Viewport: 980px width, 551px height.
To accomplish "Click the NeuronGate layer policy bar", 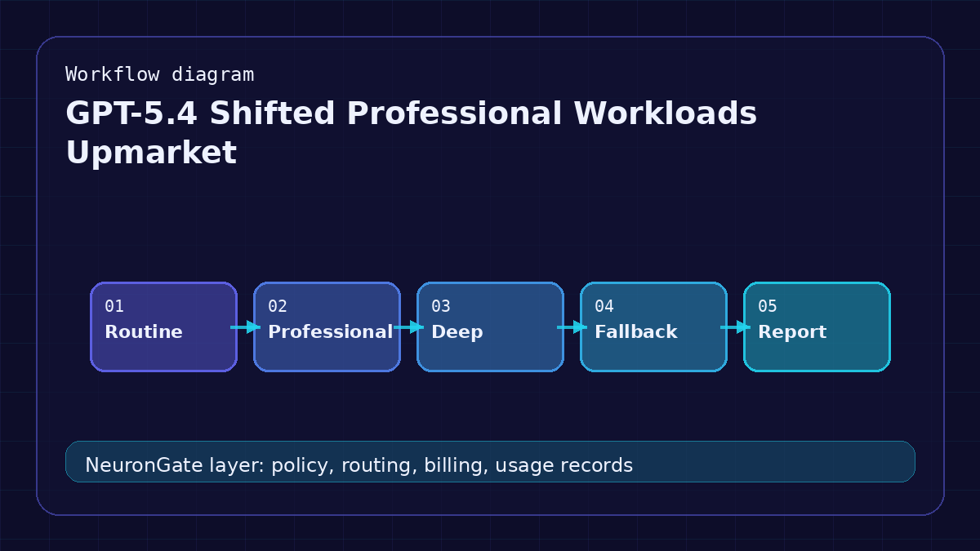I will (490, 462).
